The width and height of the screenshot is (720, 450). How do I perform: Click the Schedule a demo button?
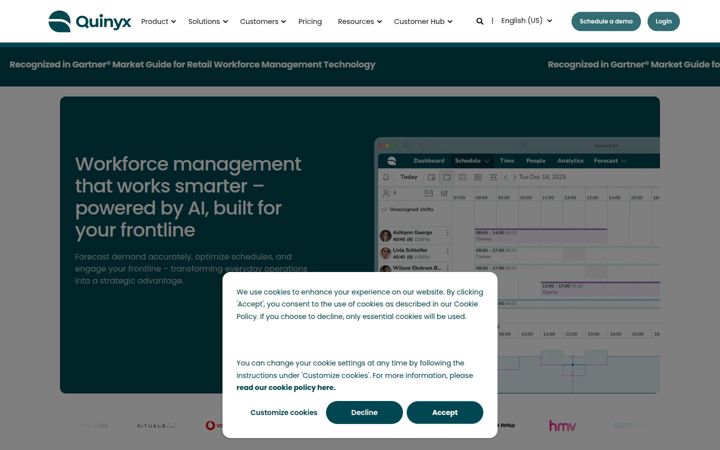point(606,21)
